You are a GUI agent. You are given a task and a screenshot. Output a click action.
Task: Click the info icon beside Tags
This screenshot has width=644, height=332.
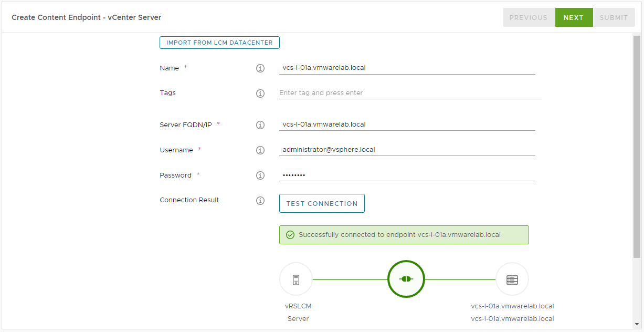(x=260, y=94)
